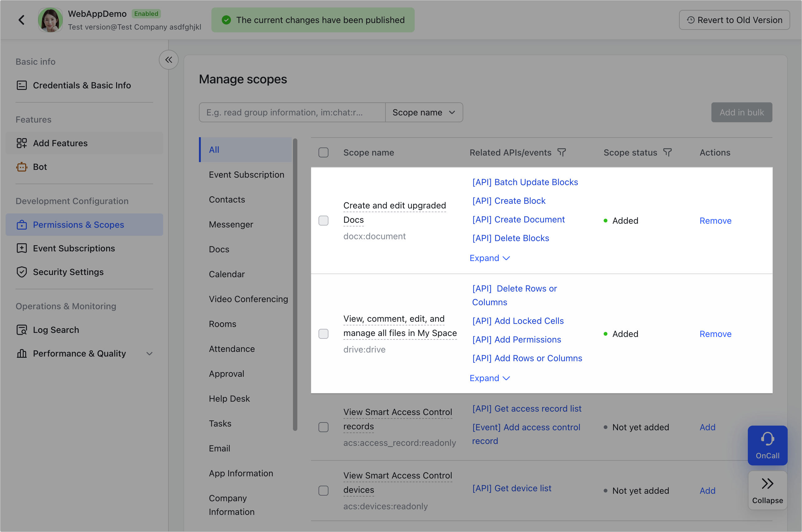The image size is (802, 532).
Task: Select the Messenger category tab
Action: [x=231, y=224]
